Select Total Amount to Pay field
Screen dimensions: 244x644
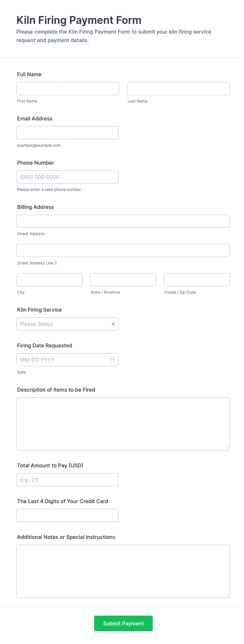coord(67,480)
